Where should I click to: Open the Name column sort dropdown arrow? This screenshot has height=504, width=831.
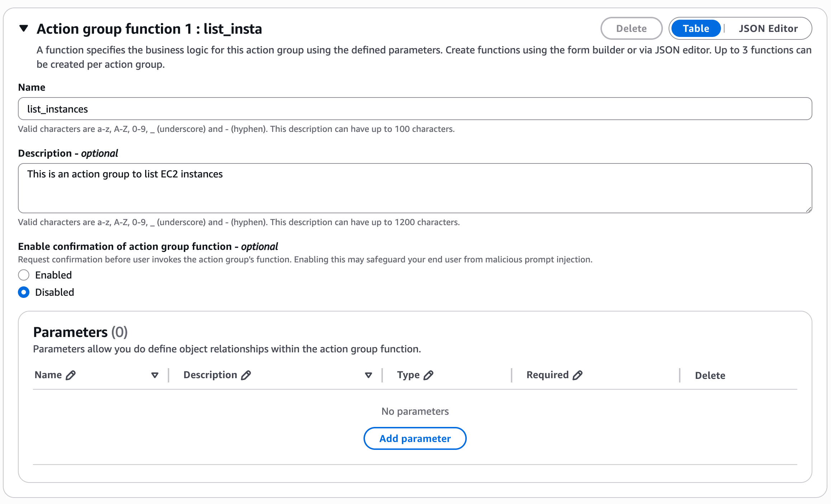[x=155, y=375]
